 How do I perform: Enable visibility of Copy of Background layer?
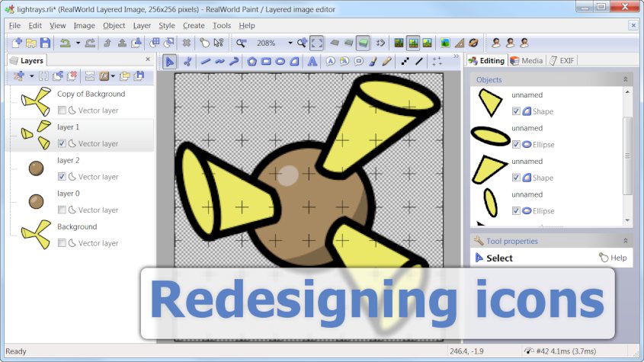[62, 110]
